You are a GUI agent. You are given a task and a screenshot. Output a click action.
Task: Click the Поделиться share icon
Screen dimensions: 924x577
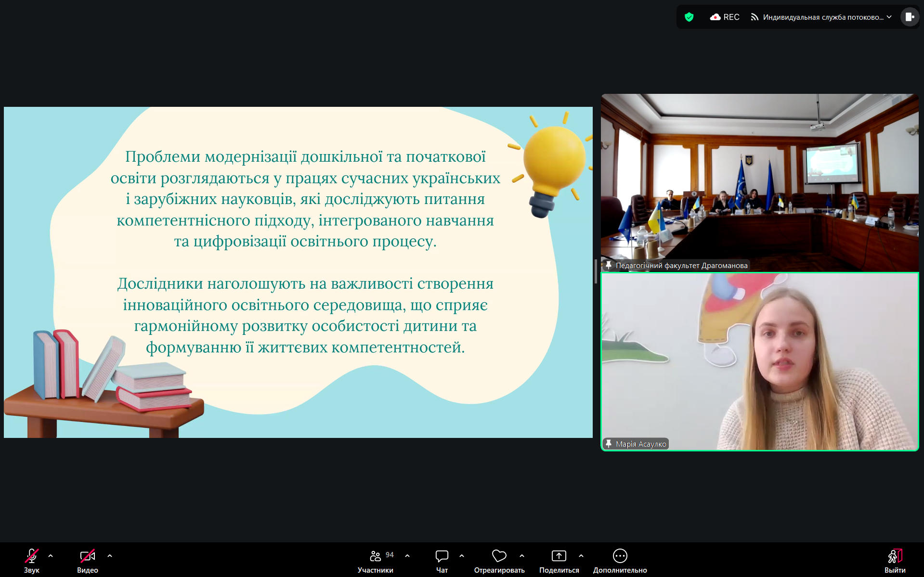click(x=559, y=556)
